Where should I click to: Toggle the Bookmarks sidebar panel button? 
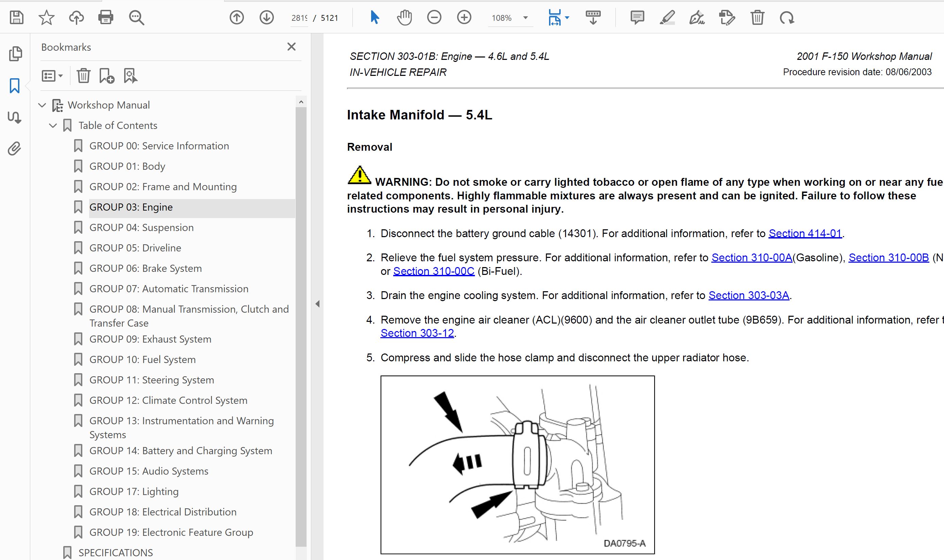tap(14, 86)
